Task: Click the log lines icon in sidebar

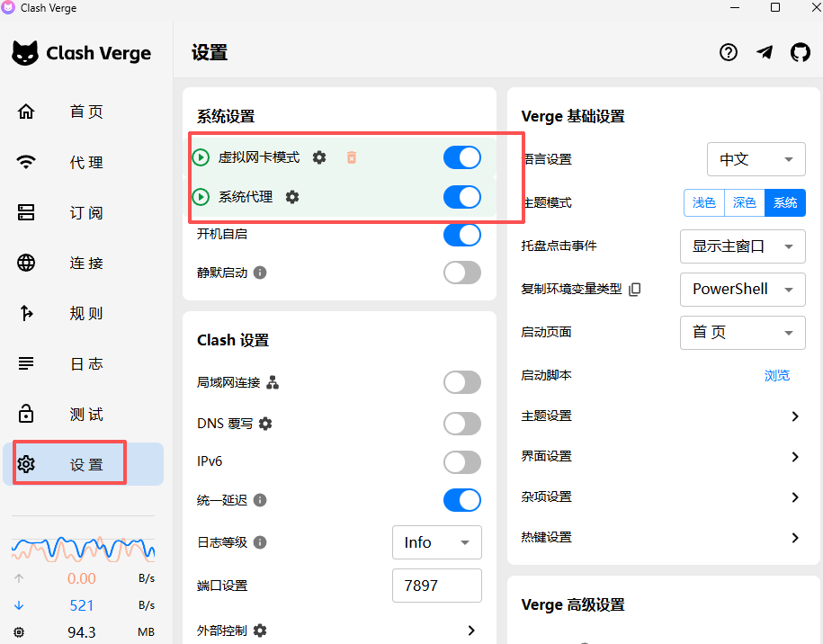Action: (x=26, y=363)
